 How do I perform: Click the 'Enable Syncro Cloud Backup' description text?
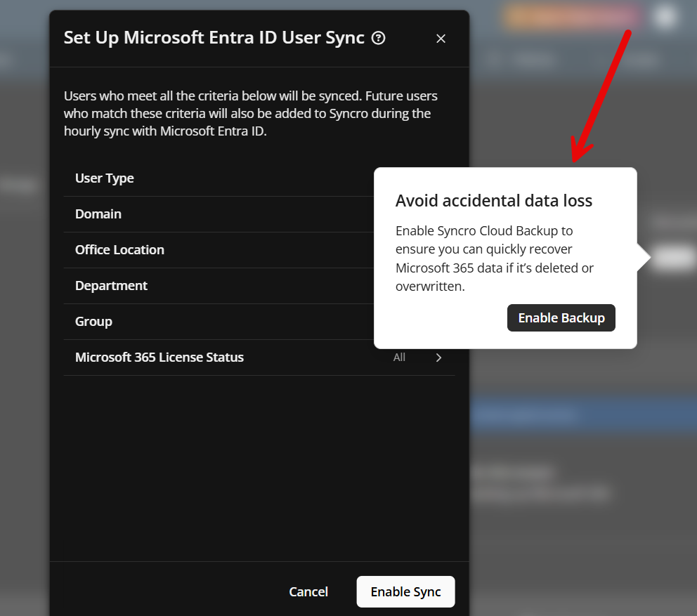pyautogui.click(x=495, y=258)
